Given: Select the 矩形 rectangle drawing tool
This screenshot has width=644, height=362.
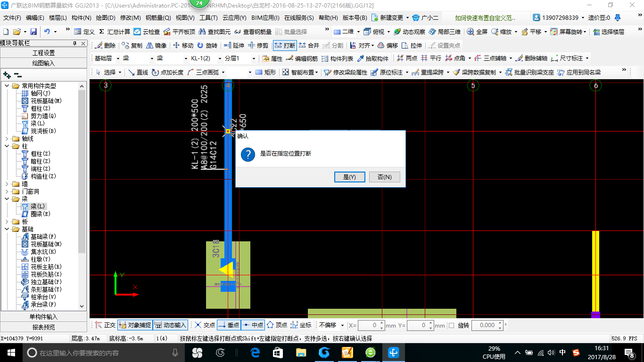Looking at the screenshot, I should (265, 72).
